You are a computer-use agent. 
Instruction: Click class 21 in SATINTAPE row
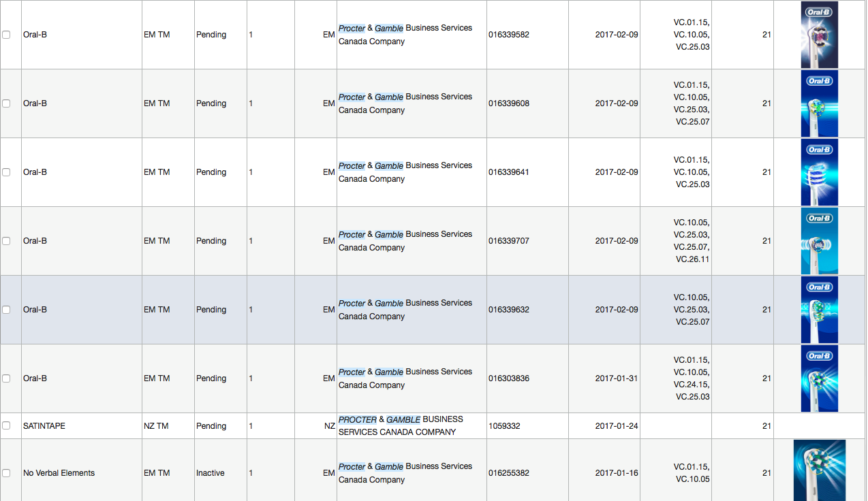click(766, 426)
